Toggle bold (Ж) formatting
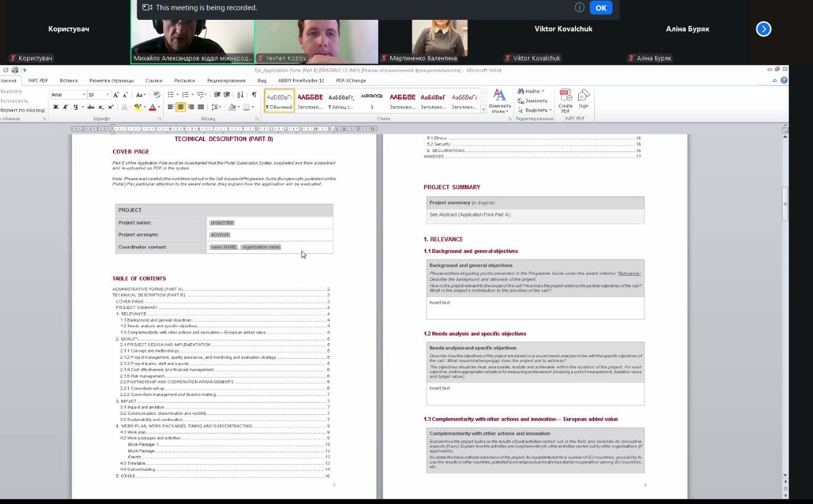This screenshot has height=504, width=813. 56,107
